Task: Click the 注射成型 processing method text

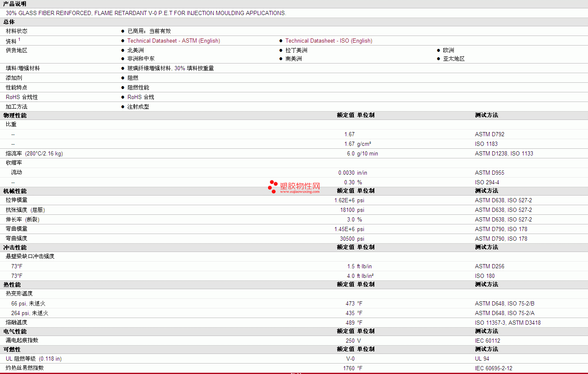Action: (138, 107)
